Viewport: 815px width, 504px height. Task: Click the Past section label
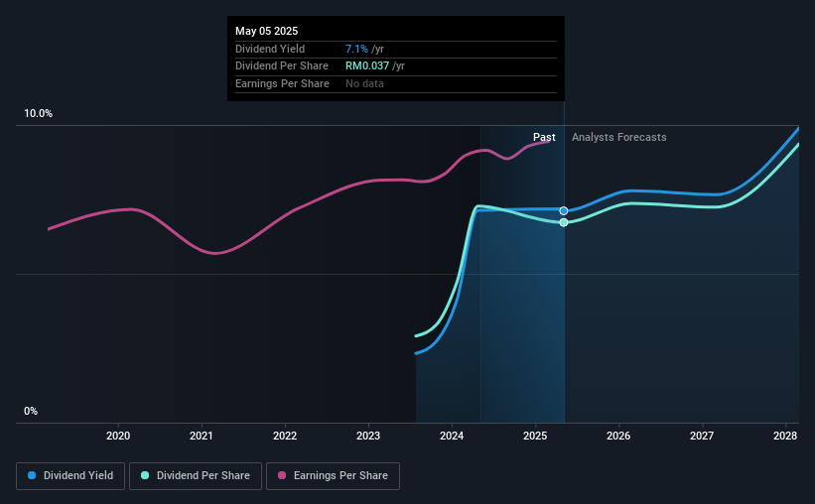coord(544,137)
